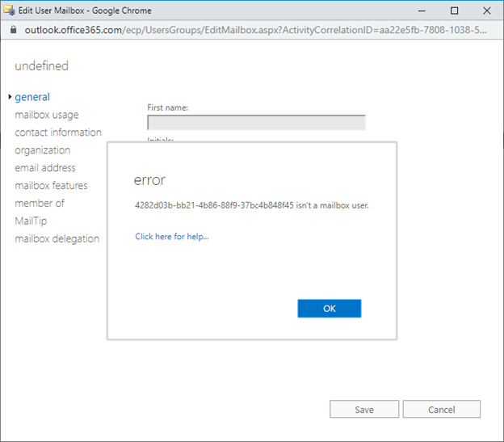Click the 'error' dialog title
This screenshot has width=504, height=442.
tap(149, 180)
